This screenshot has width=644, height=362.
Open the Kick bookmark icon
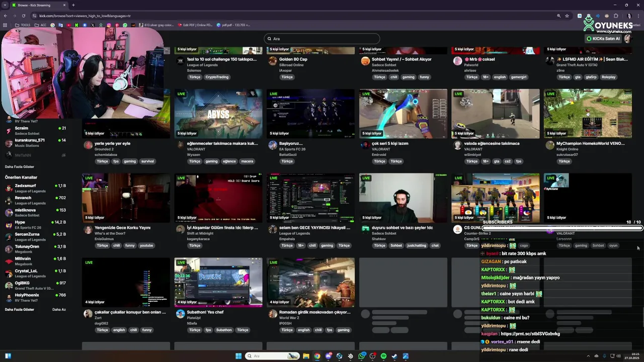point(76,25)
